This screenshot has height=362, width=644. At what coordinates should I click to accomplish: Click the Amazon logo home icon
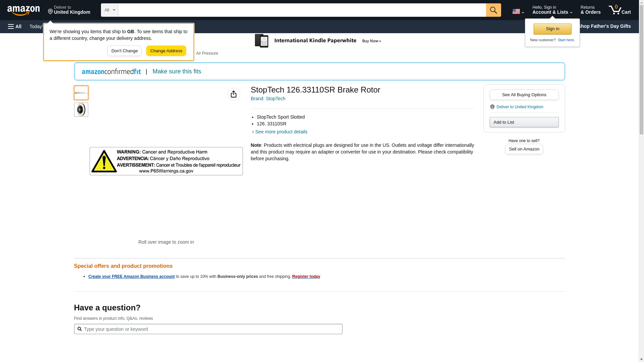click(x=23, y=10)
